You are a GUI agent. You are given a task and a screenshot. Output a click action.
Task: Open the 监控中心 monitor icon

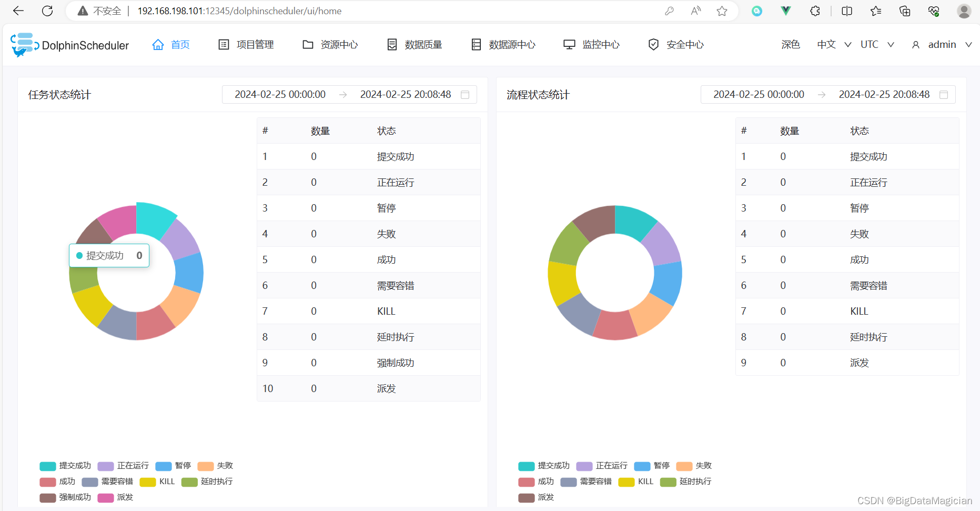tap(569, 44)
